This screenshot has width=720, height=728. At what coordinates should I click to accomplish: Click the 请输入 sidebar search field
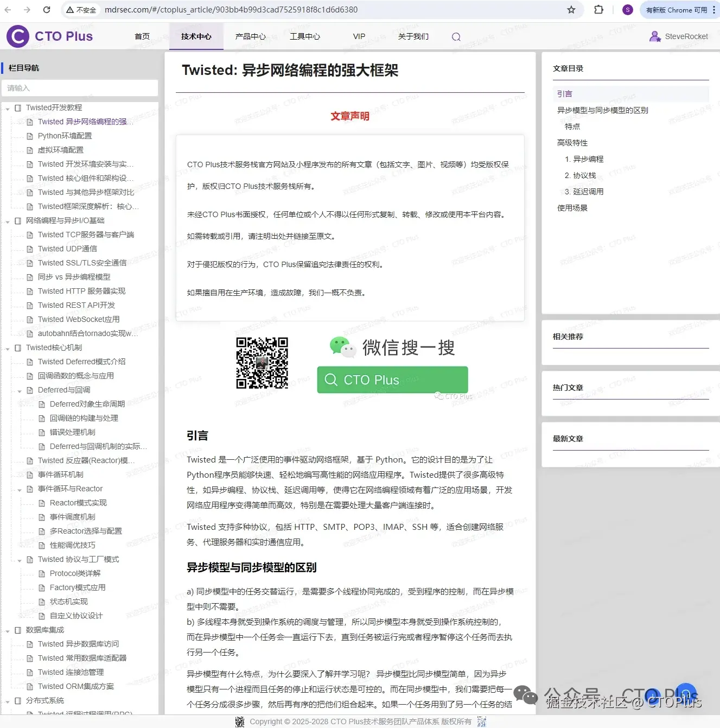[79, 87]
